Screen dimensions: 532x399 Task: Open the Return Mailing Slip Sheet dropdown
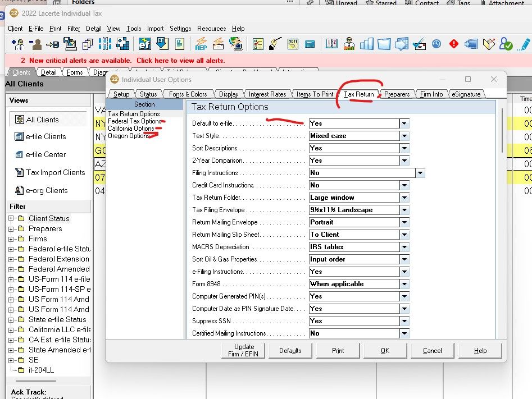(404, 235)
